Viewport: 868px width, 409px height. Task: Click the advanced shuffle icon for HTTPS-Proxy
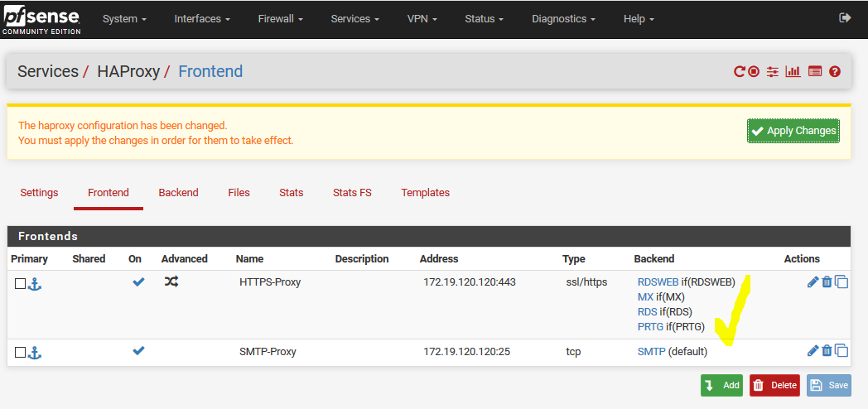[171, 281]
